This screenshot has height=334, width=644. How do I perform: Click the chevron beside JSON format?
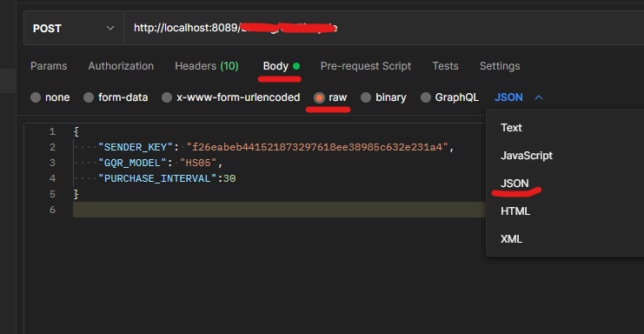(539, 97)
